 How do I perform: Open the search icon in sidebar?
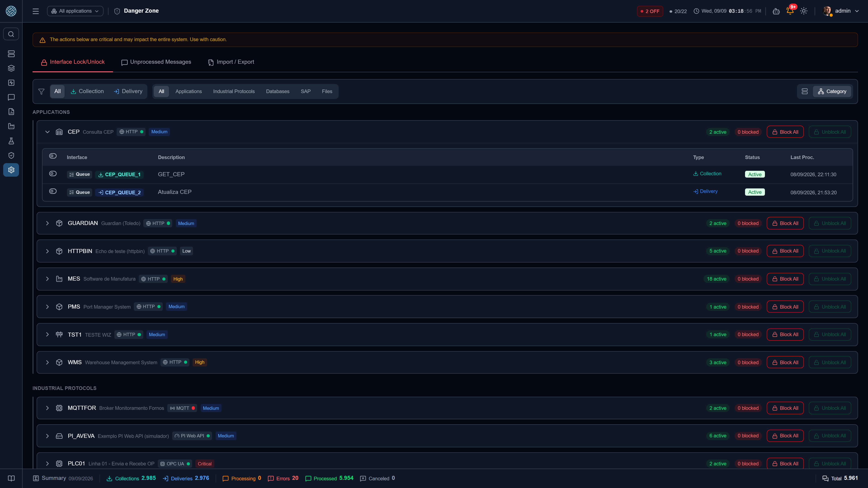(x=11, y=34)
